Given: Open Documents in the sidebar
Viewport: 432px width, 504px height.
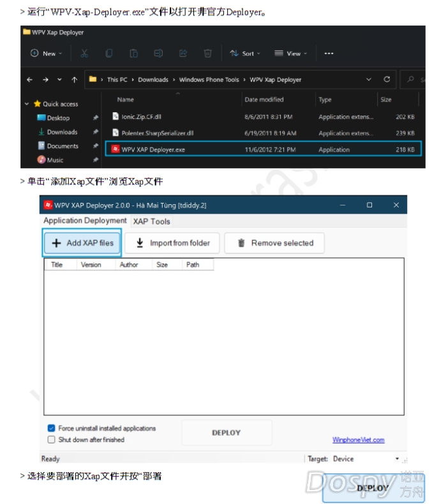Looking at the screenshot, I should point(58,146).
